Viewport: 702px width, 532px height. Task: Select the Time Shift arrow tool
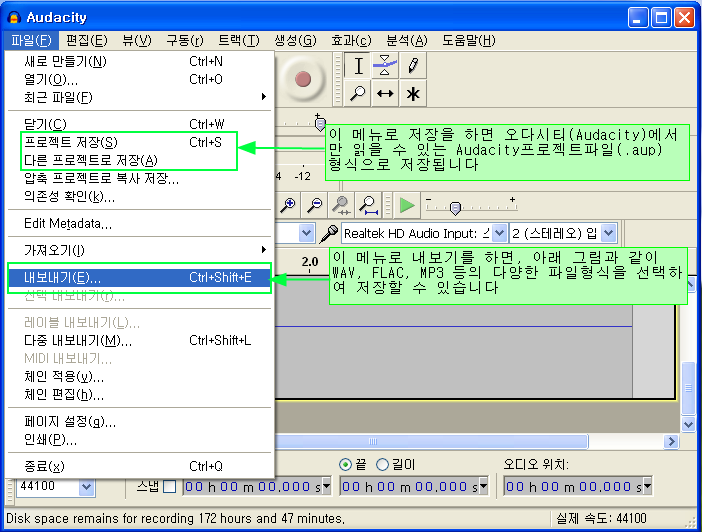tap(385, 93)
